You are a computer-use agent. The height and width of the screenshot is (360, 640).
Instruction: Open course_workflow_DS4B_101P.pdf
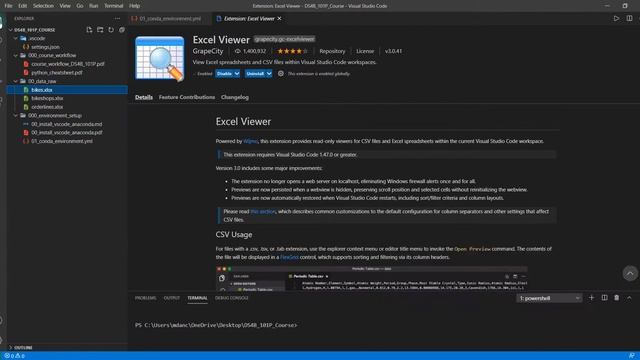point(67,64)
